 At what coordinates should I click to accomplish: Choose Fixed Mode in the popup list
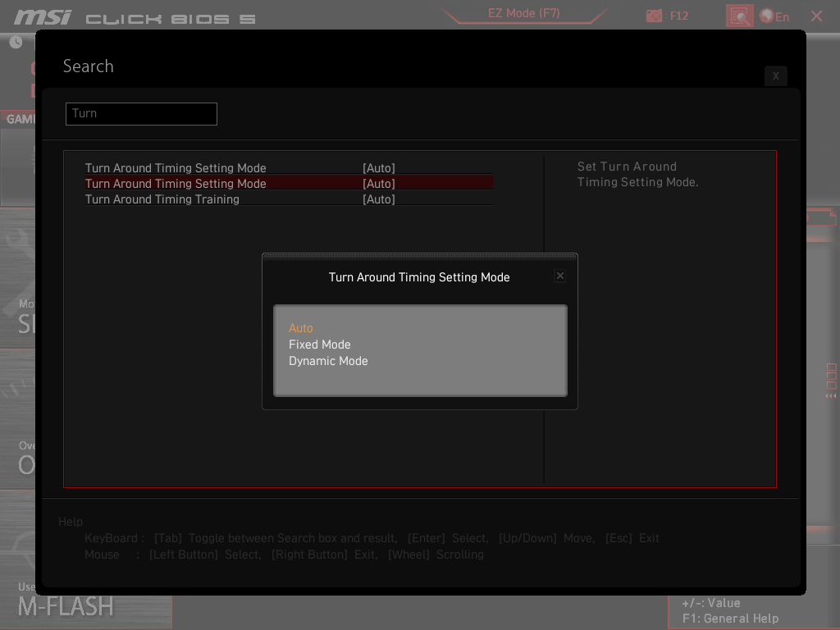(x=319, y=345)
